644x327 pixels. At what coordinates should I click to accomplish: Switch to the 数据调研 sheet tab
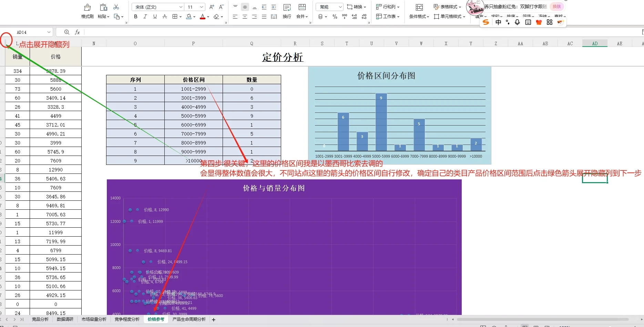65,319
